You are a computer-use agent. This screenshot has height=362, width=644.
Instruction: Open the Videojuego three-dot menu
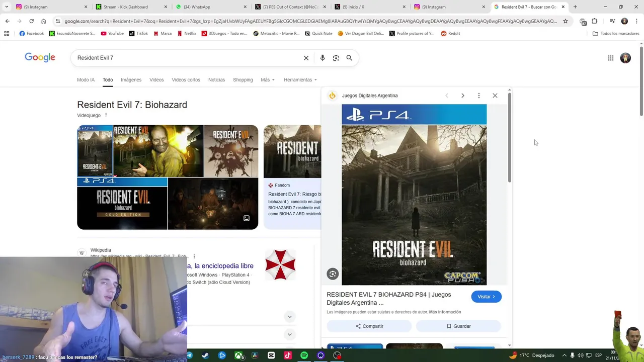coord(106,115)
